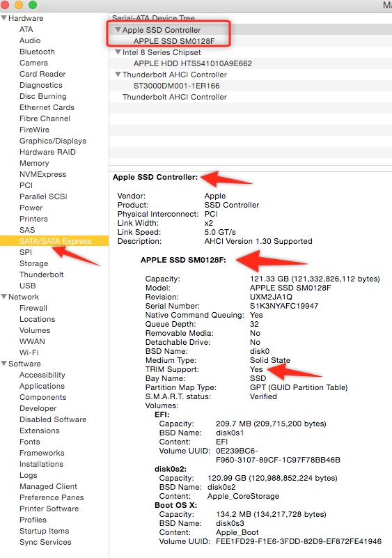Open Storage information

(x=33, y=263)
